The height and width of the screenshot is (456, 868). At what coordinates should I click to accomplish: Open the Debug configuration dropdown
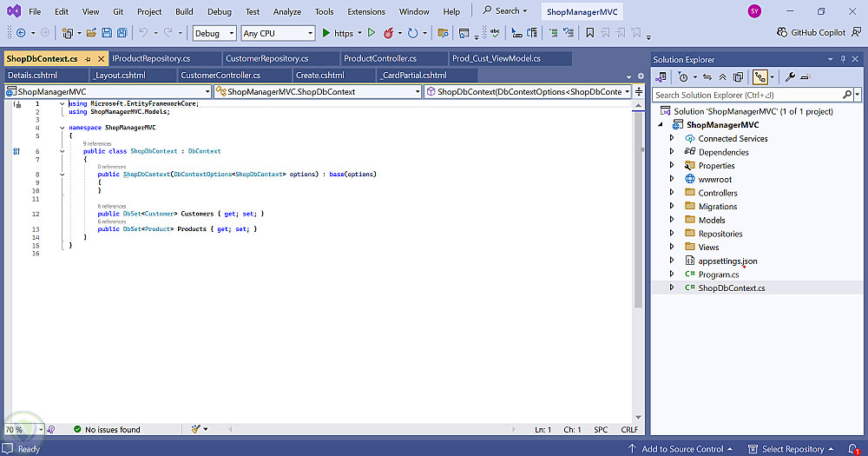coord(214,33)
